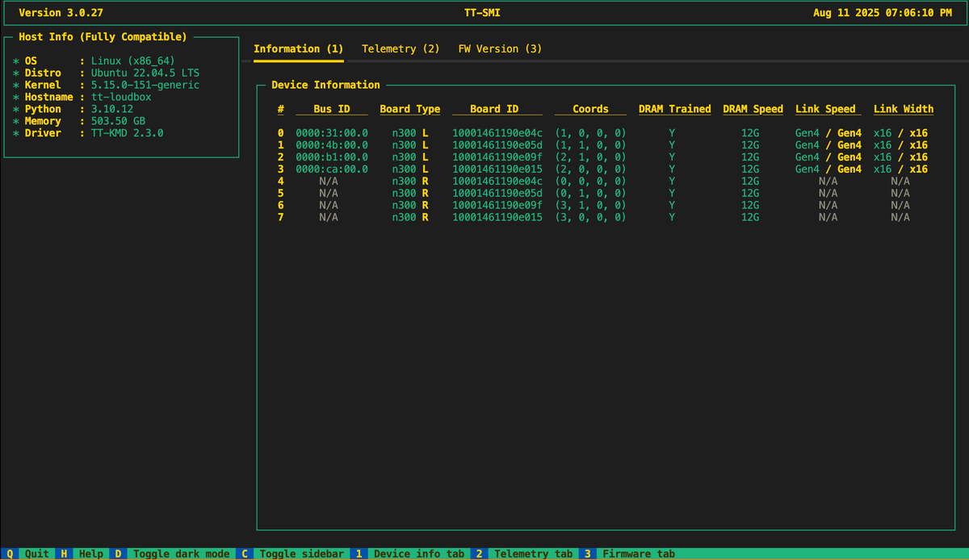The width and height of the screenshot is (969, 560).
Task: Click device index 4 in the # column
Action: (280, 182)
